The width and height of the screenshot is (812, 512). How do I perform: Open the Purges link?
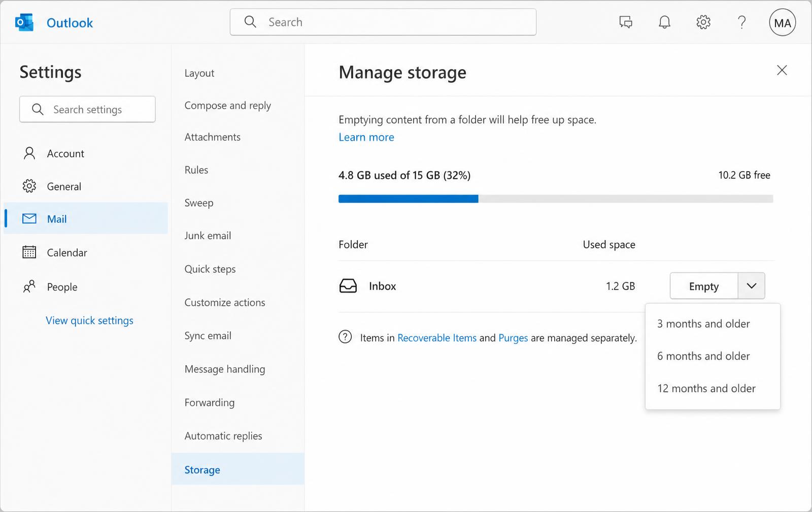513,338
